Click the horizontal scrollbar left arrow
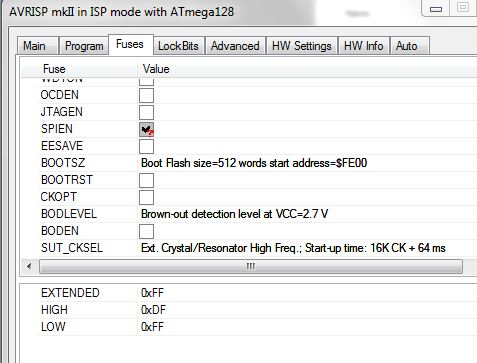Screen dimensions: 477x363 coord(29,267)
